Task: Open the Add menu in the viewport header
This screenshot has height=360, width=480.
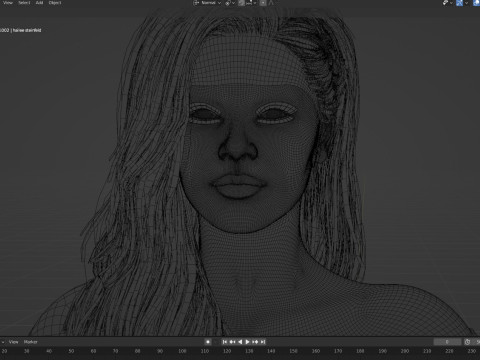Action: coord(39,3)
